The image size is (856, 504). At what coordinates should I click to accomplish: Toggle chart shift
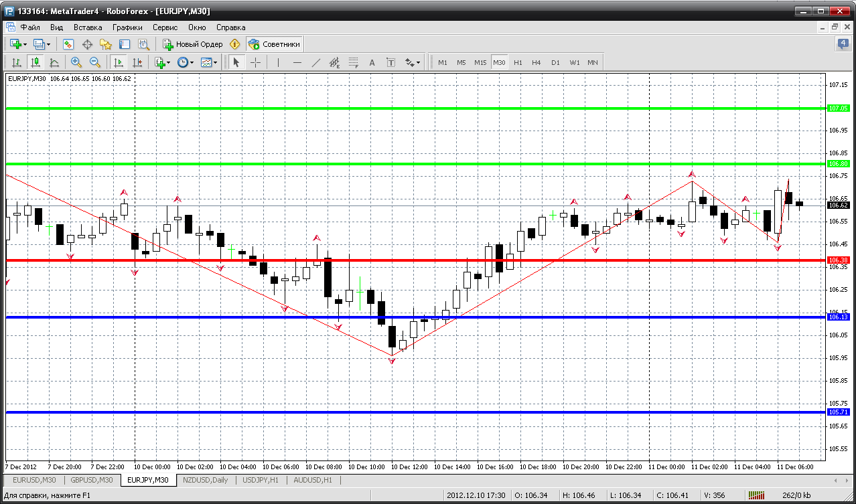tap(137, 62)
